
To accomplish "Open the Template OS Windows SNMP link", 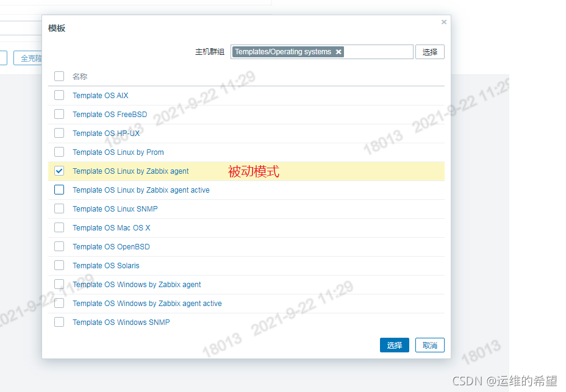I will point(121,323).
